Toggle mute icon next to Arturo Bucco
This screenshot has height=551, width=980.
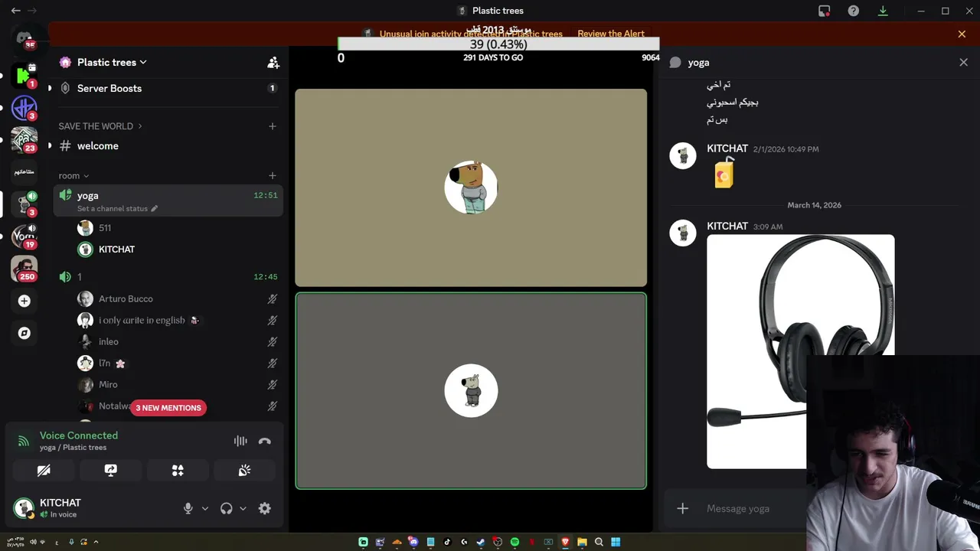point(272,299)
